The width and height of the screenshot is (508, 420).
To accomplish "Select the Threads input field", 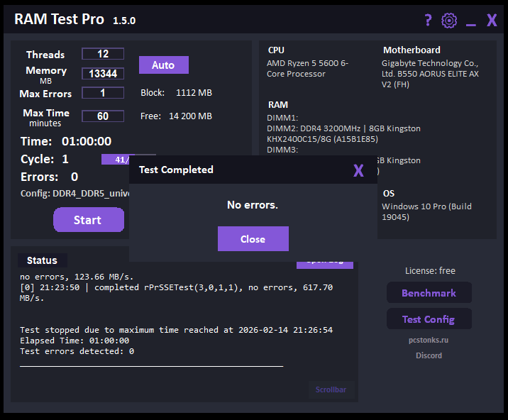I will [103, 54].
